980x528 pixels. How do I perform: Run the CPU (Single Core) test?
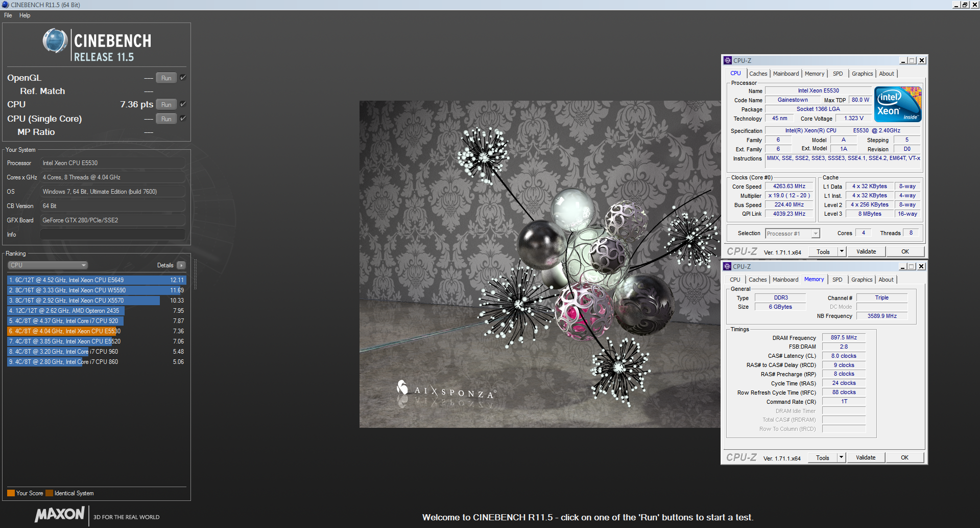coord(166,119)
